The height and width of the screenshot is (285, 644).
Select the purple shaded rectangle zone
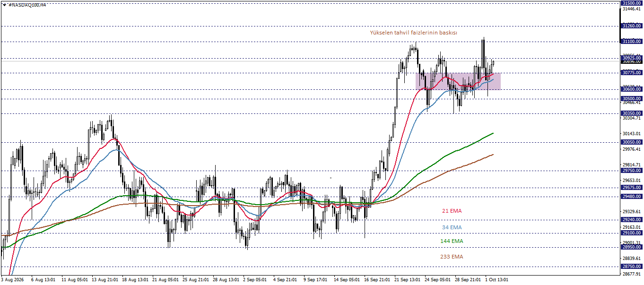[x=458, y=81]
